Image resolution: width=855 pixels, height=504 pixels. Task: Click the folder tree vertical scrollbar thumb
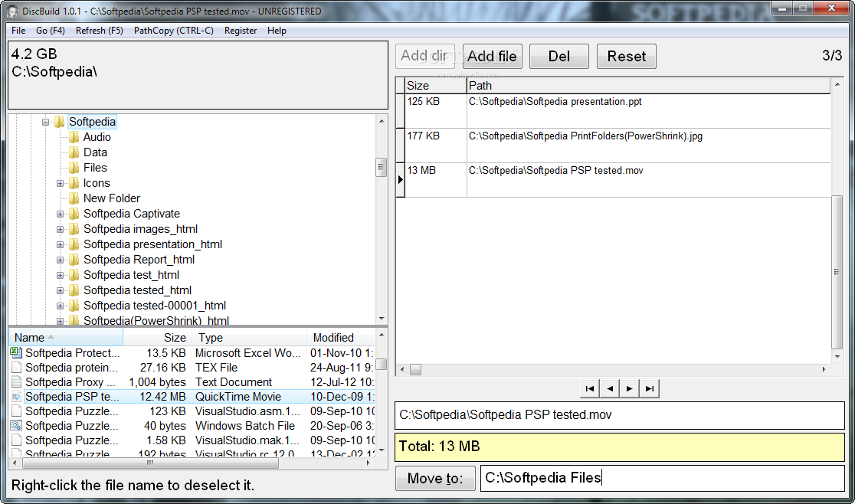382,167
